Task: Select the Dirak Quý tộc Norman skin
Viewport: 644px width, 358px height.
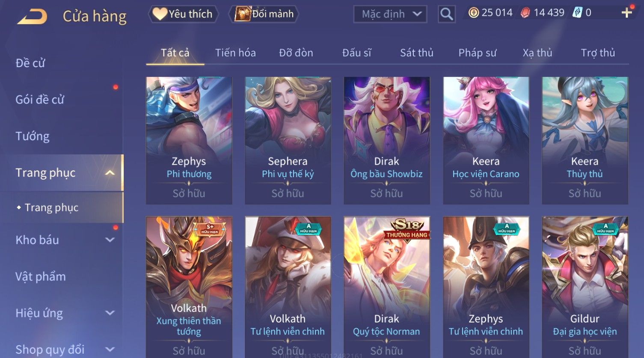Action: tap(387, 287)
